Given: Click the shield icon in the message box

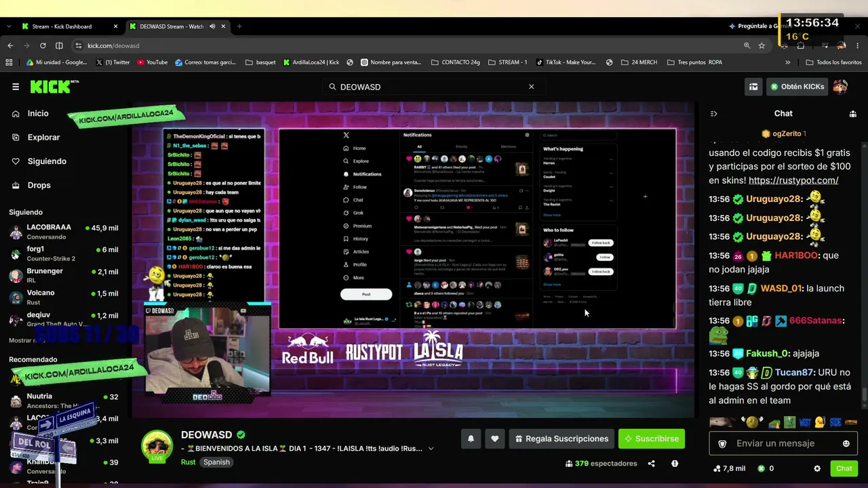Looking at the screenshot, I should 722,443.
